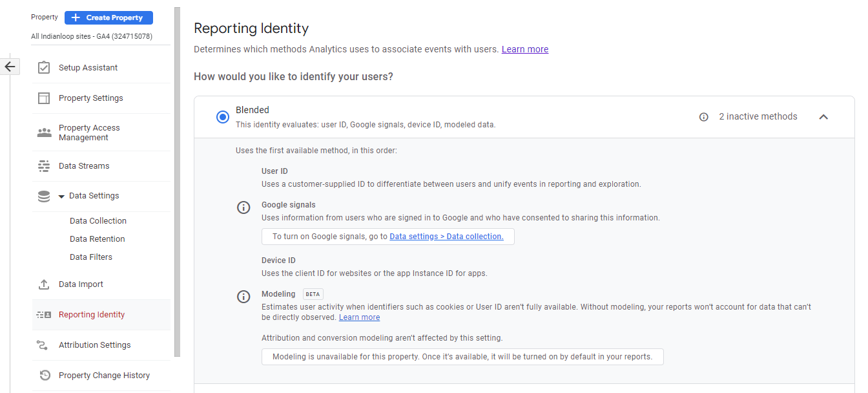Viewport: 868px width, 393px height.
Task: Click the back arrow icon
Action: pyautogui.click(x=10, y=67)
